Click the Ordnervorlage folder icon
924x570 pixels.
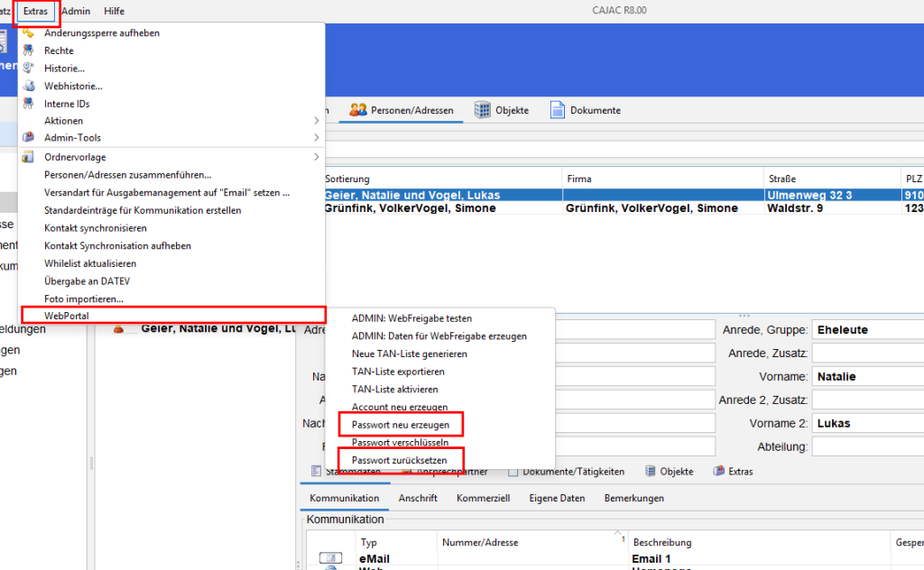[28, 158]
